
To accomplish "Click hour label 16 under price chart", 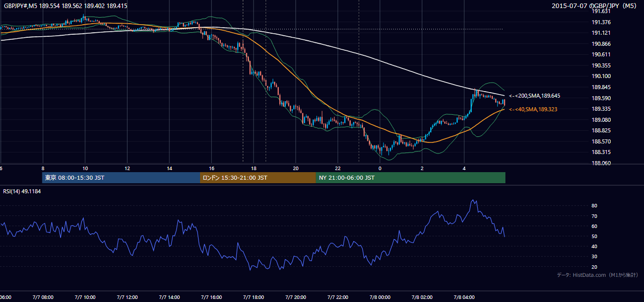I will click(x=212, y=168).
